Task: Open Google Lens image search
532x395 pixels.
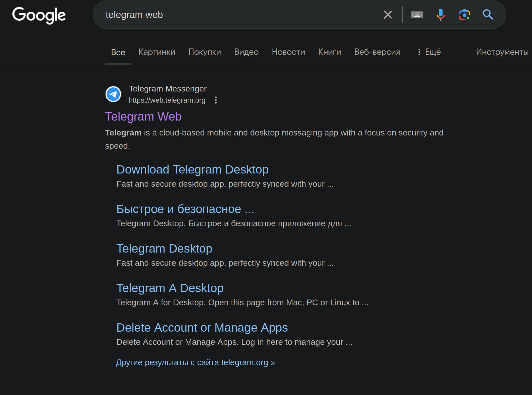Action: pyautogui.click(x=464, y=15)
